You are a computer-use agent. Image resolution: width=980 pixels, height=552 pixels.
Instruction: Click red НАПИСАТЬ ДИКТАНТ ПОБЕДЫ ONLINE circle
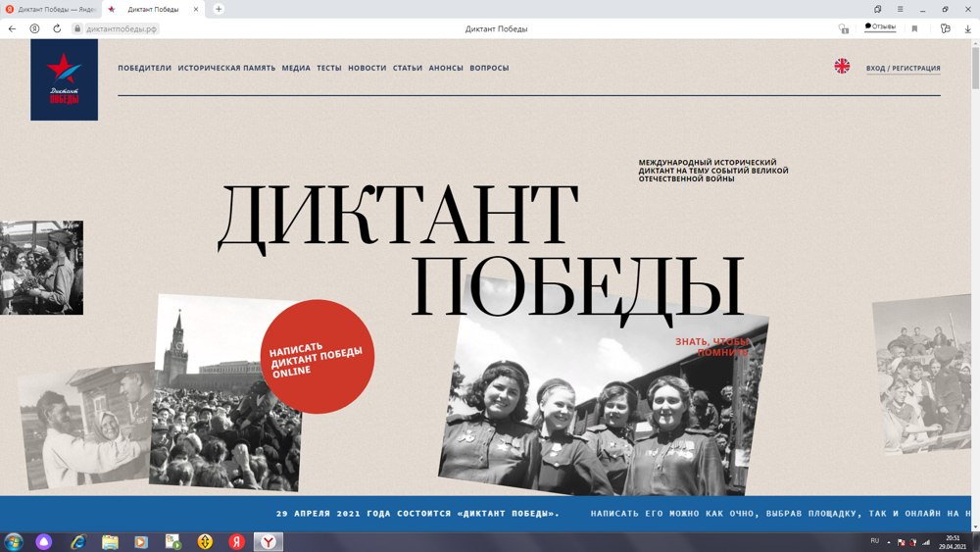coord(318,356)
